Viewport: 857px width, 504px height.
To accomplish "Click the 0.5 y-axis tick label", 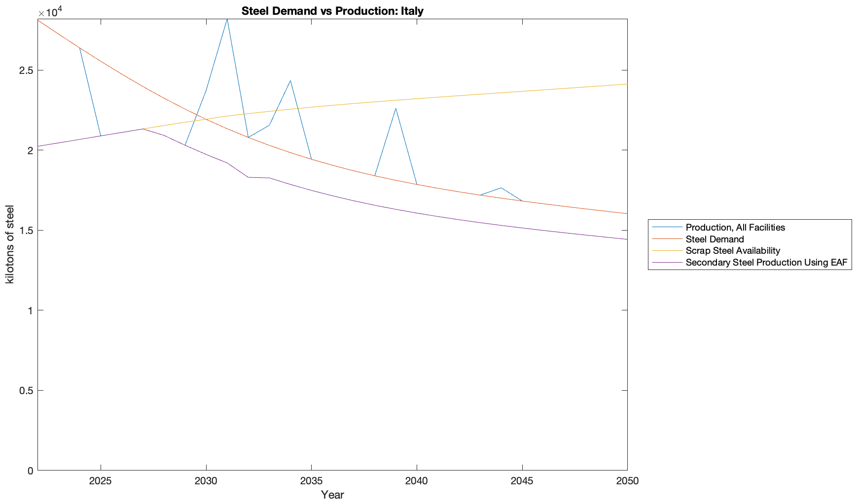I will click(26, 391).
